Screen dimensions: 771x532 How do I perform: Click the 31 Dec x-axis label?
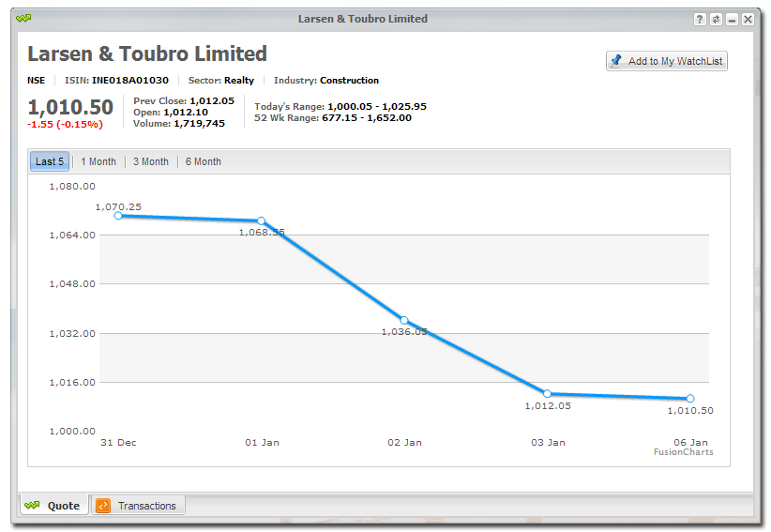[x=118, y=443]
